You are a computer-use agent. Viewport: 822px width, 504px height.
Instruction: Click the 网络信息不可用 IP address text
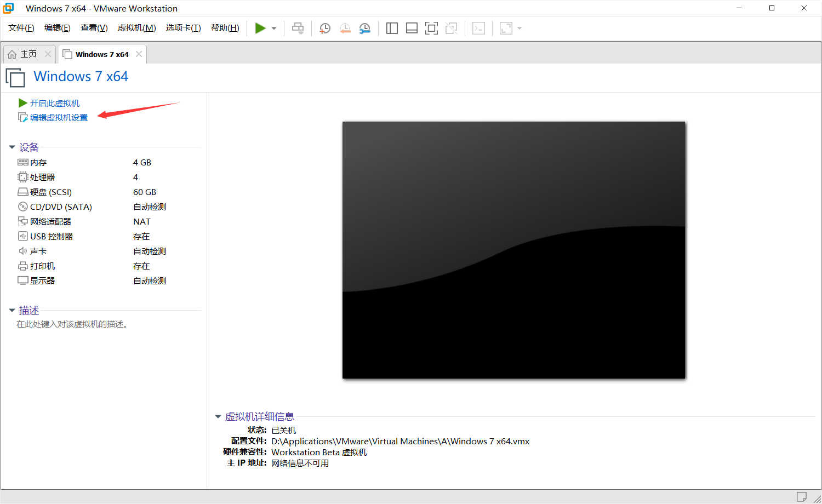(300, 463)
